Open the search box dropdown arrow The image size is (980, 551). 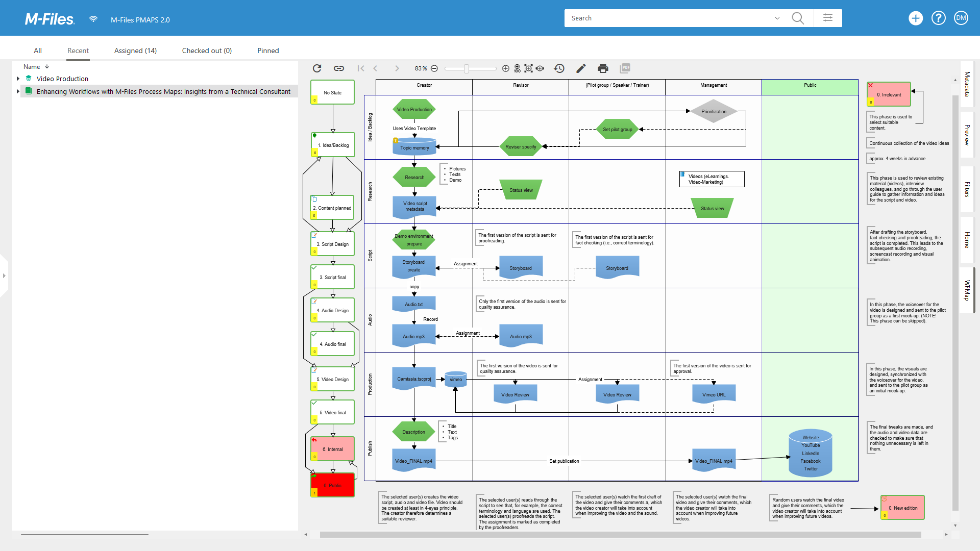click(x=777, y=18)
